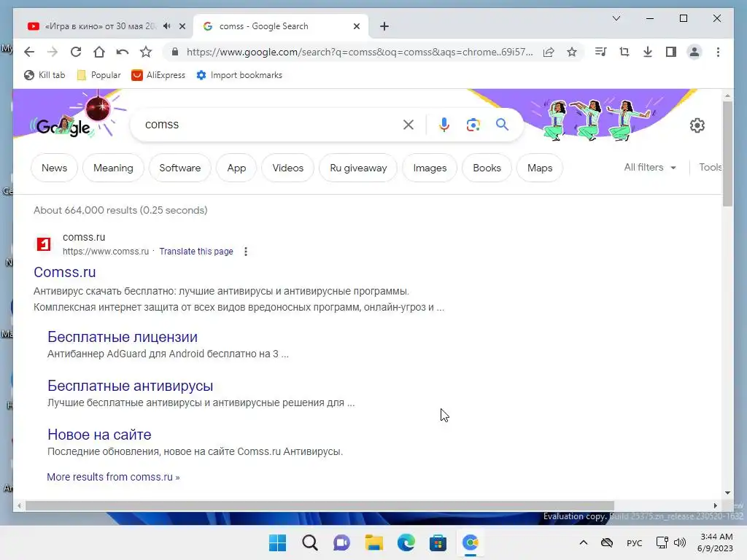Open more options for comss.ru result
The height and width of the screenshot is (560, 747).
[x=246, y=252]
